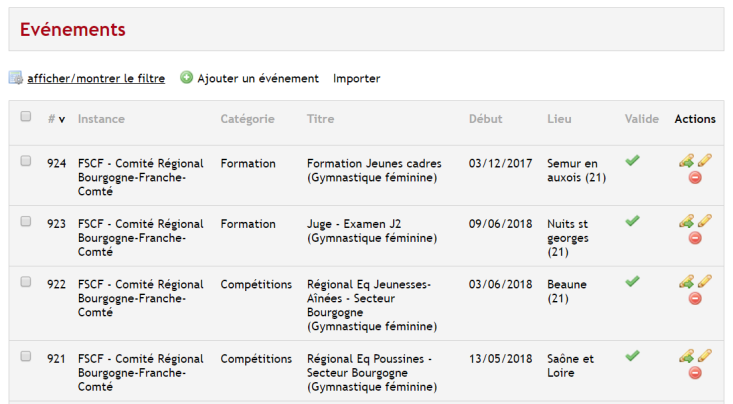Click the pencil edit icon for event 924
This screenshot has height=404, width=733.
pos(704,161)
